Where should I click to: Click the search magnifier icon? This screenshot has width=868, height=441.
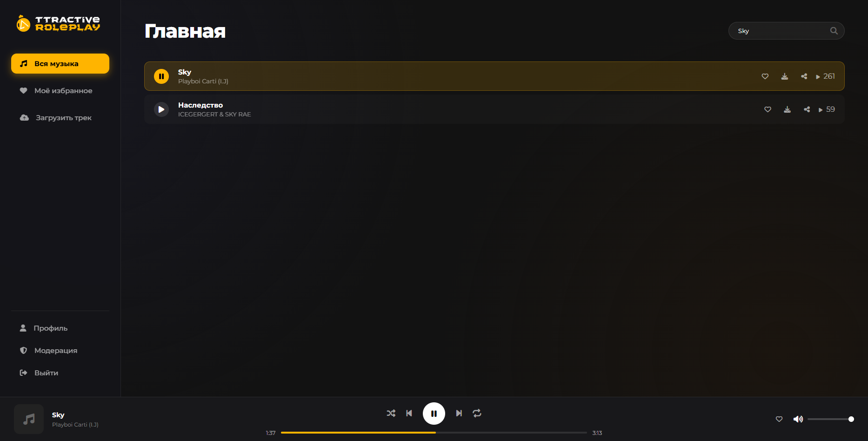coord(834,31)
